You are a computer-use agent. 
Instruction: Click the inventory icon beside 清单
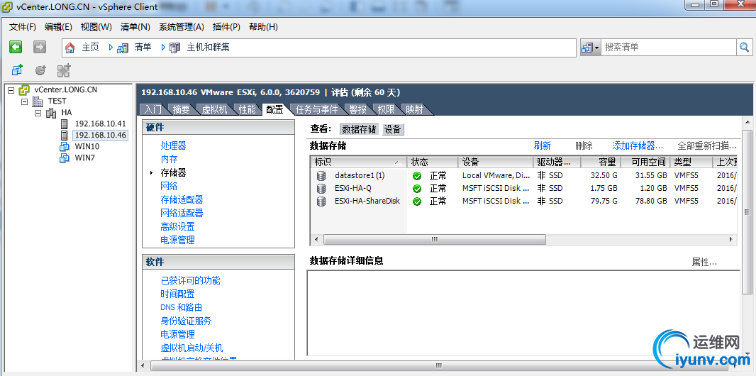point(123,47)
